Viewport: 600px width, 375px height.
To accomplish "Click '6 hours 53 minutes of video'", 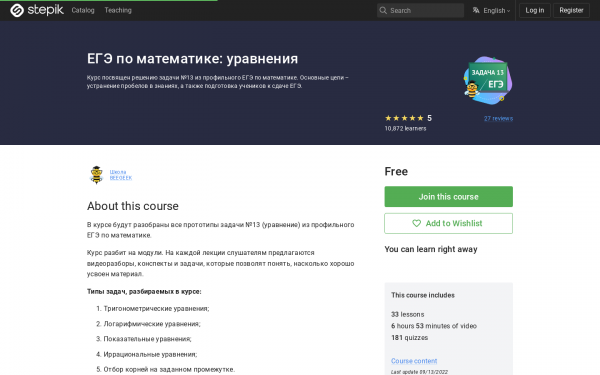I will (x=434, y=326).
